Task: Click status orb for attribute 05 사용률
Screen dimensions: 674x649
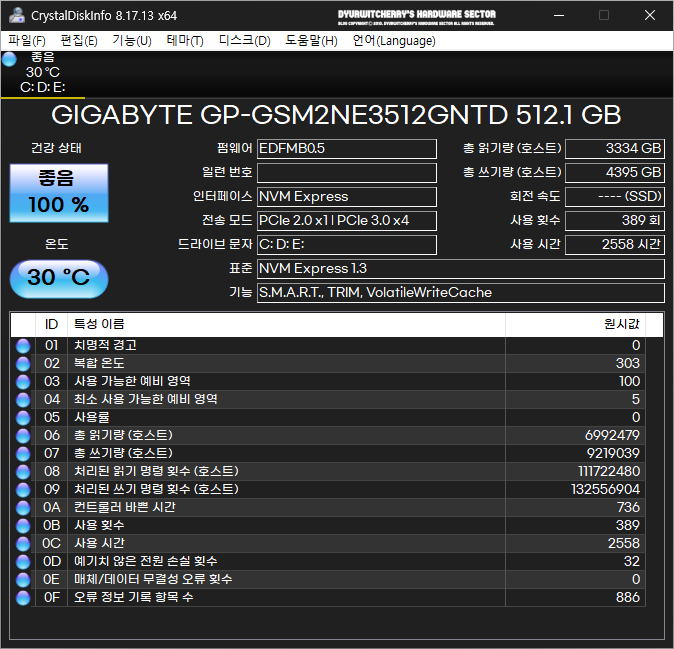Action: tap(23, 418)
